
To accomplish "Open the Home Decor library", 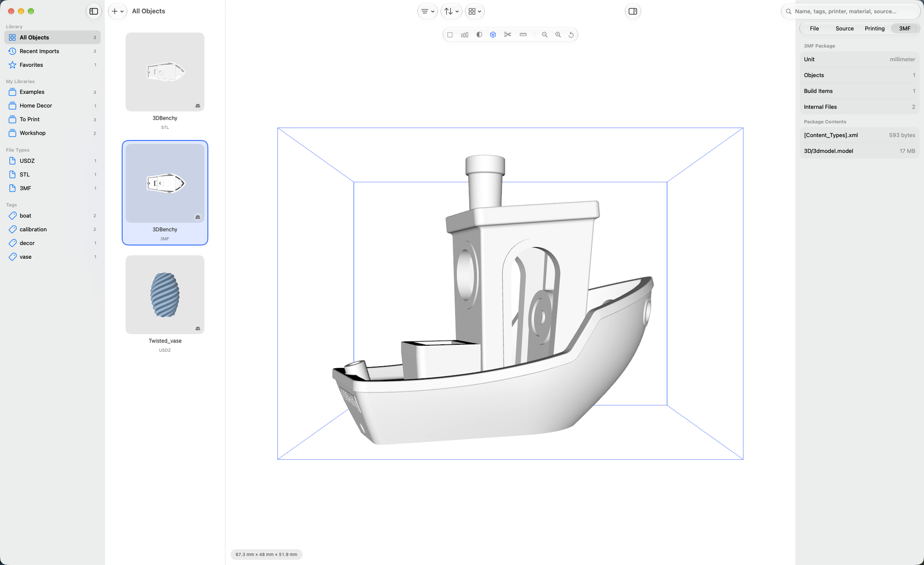I will [52, 106].
